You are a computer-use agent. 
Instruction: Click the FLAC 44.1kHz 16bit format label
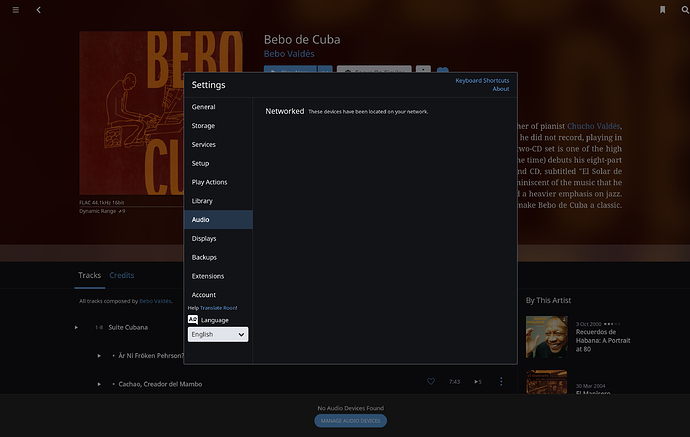(102, 203)
